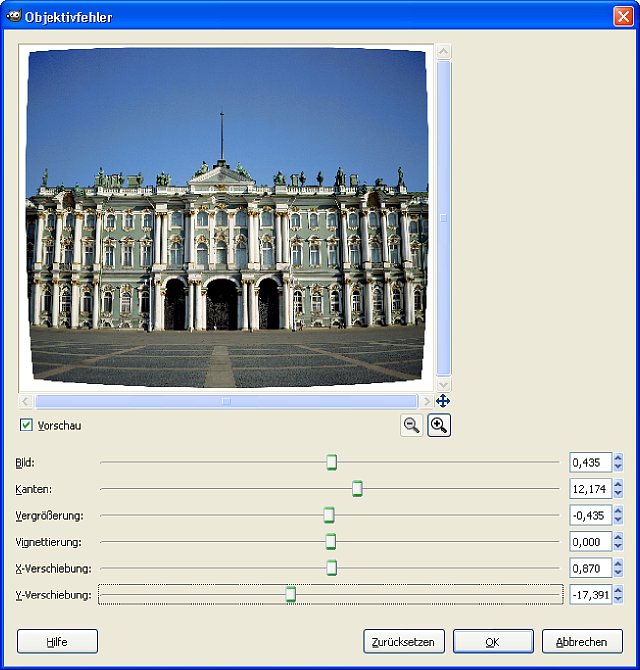This screenshot has width=640, height=670.
Task: Decrease Vignettierung value with down arrow
Action: (618, 547)
